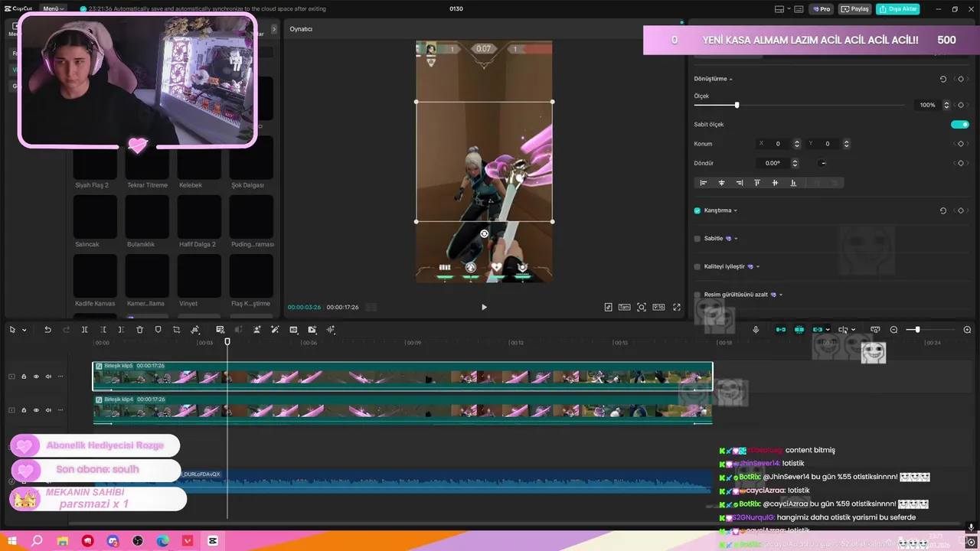
Task: Expand the Sabitle options arrow
Action: (736, 239)
